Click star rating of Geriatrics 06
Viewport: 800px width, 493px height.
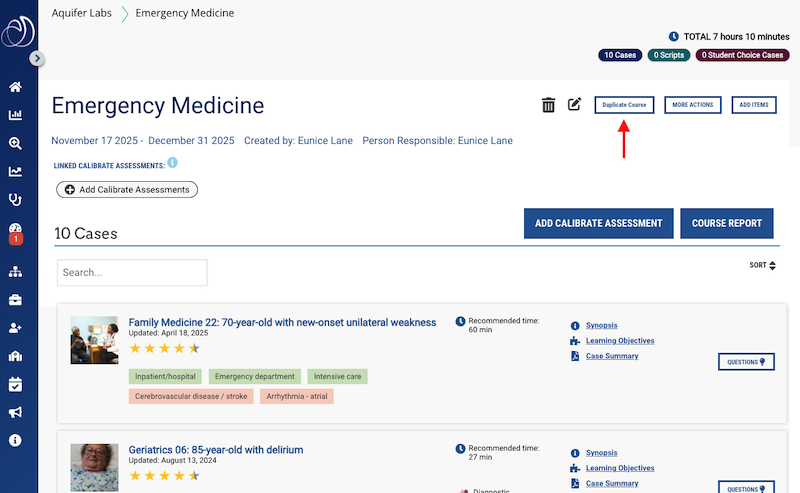[164, 476]
